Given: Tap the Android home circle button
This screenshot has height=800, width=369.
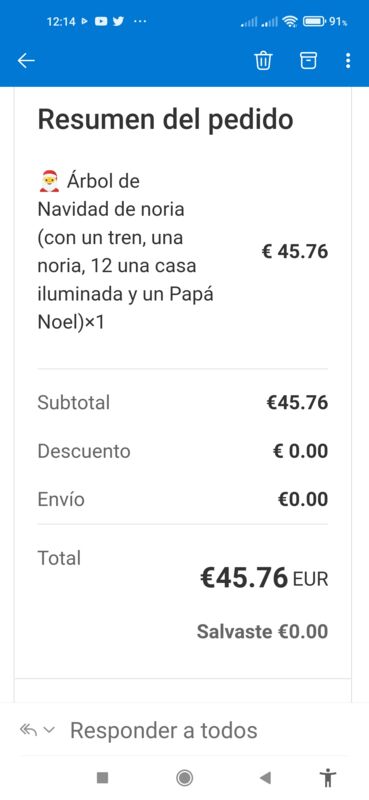Looking at the screenshot, I should click(x=184, y=778).
